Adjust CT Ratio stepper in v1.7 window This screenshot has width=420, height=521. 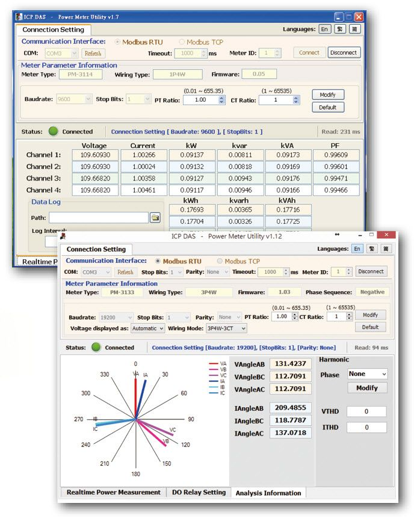[x=295, y=100]
